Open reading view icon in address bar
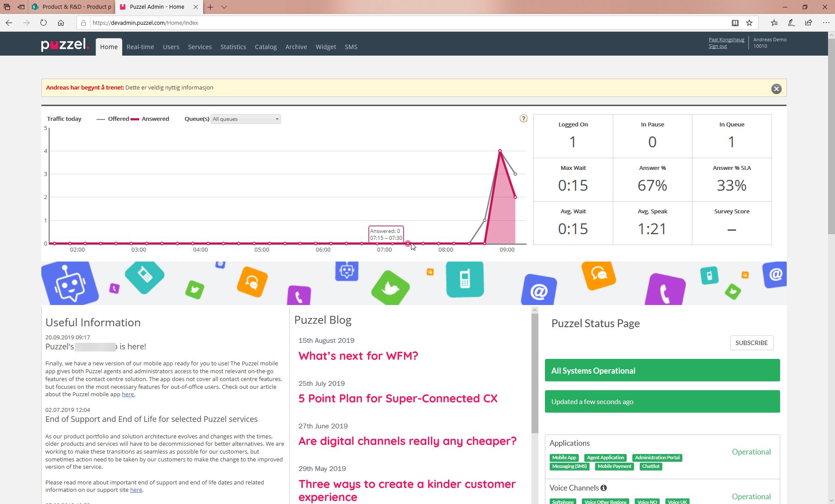 [735, 23]
